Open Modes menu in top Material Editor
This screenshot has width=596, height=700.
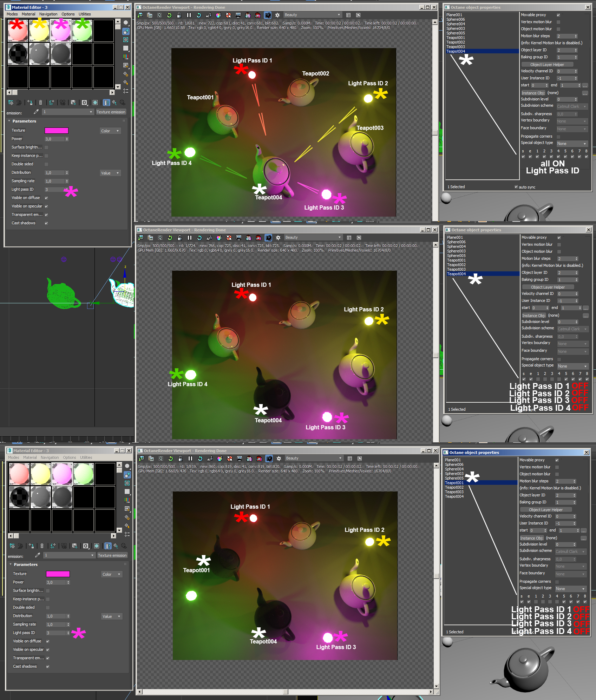pos(12,14)
